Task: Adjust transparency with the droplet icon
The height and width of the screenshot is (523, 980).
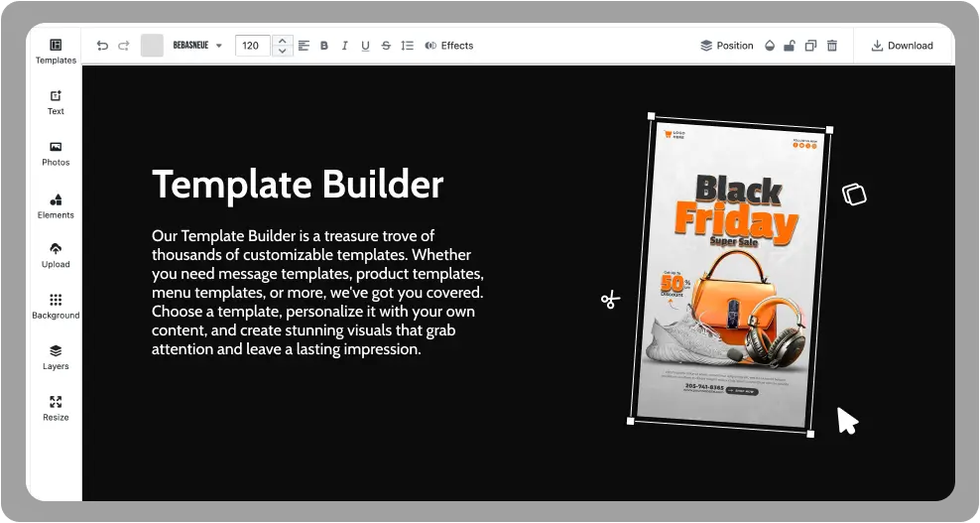Action: click(770, 46)
